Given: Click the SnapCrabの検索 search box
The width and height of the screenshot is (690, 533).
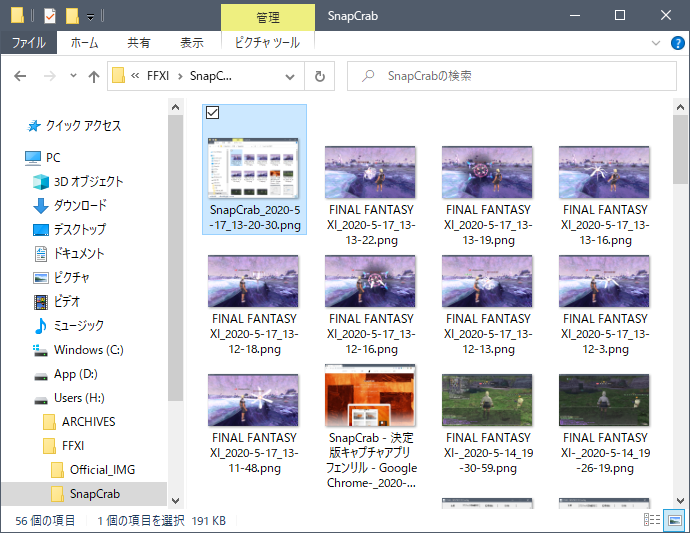Looking at the screenshot, I should click(511, 76).
